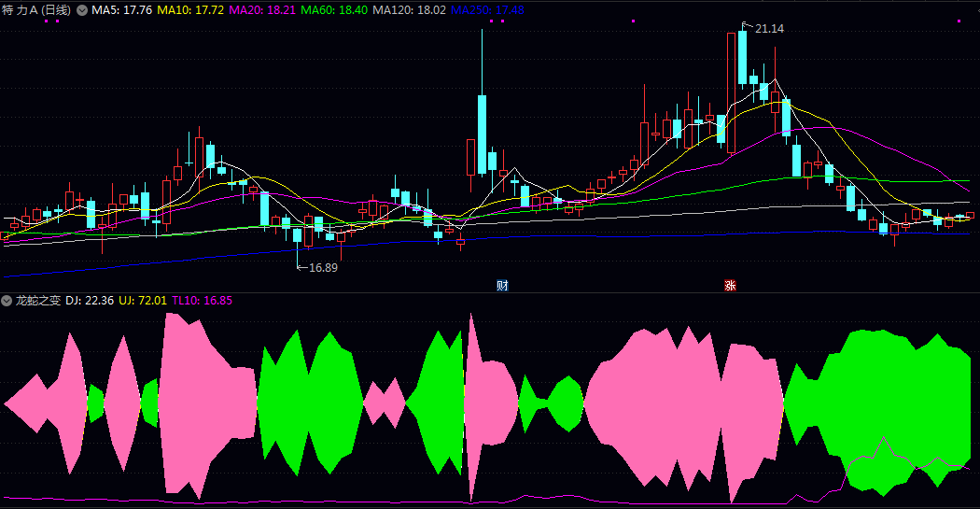Click the 龙蛇之变 indicator name
Screen dimensions: 980x509
pos(38,301)
